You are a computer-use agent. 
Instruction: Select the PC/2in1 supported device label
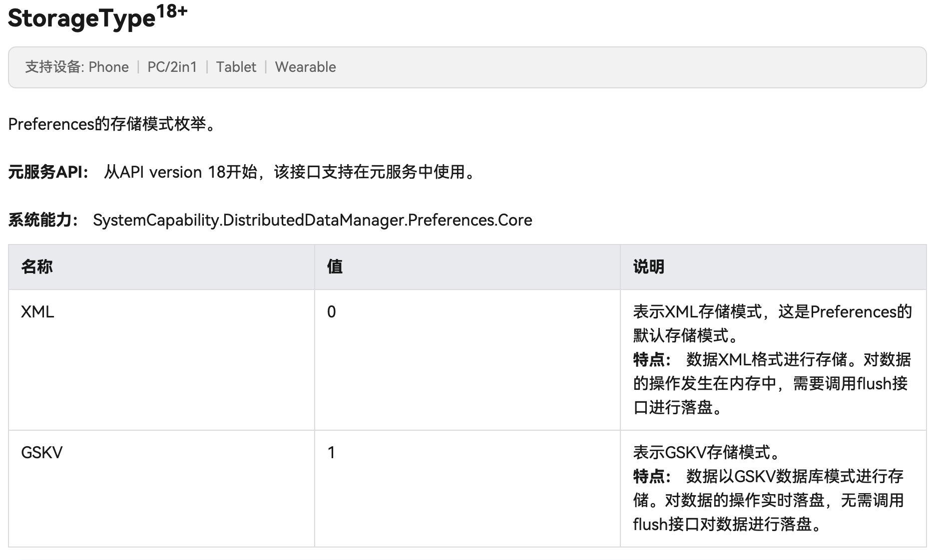[172, 67]
